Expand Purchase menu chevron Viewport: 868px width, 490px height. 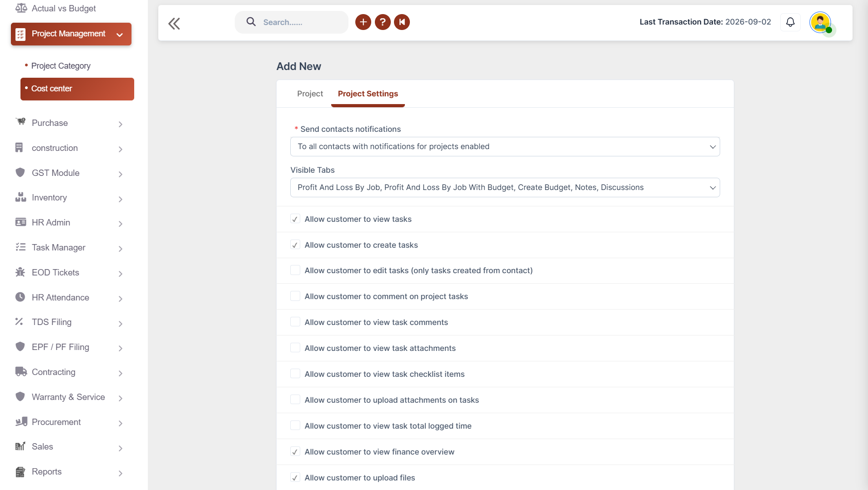click(120, 124)
